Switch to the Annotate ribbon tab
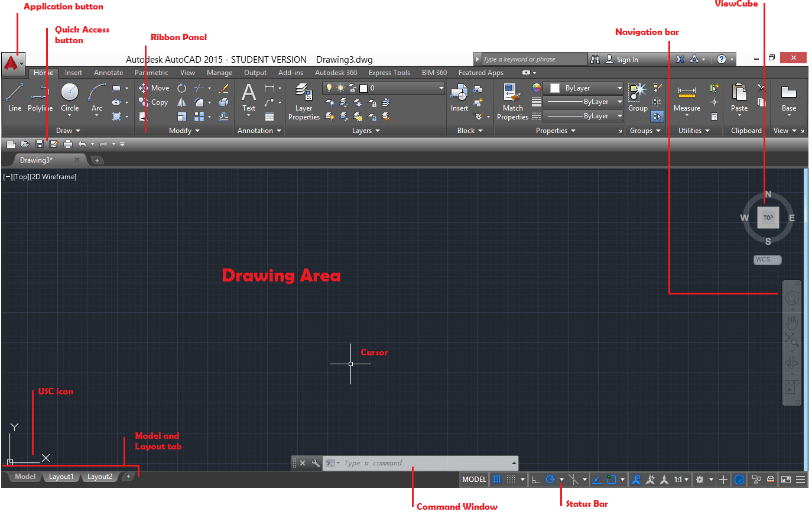Viewport: 812px width, 518px height. pyautogui.click(x=108, y=72)
